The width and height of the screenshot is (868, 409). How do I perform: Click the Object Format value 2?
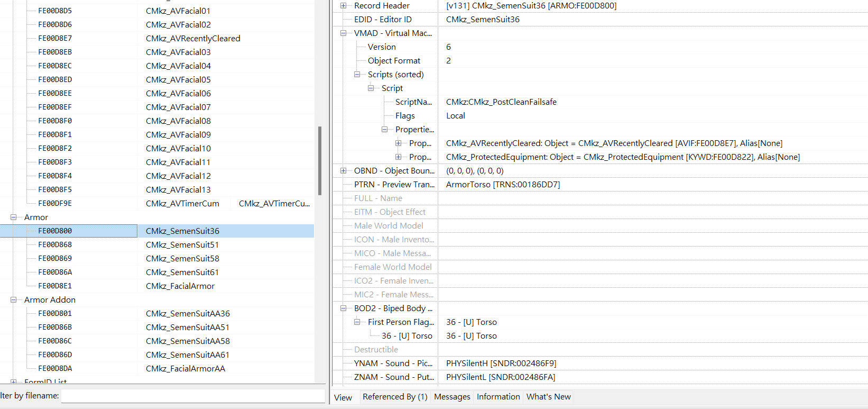448,61
